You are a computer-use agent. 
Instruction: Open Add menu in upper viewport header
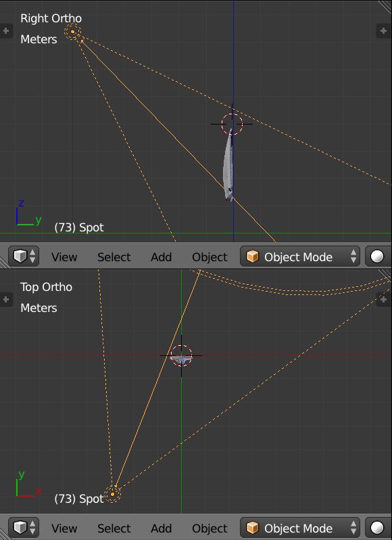point(161,257)
